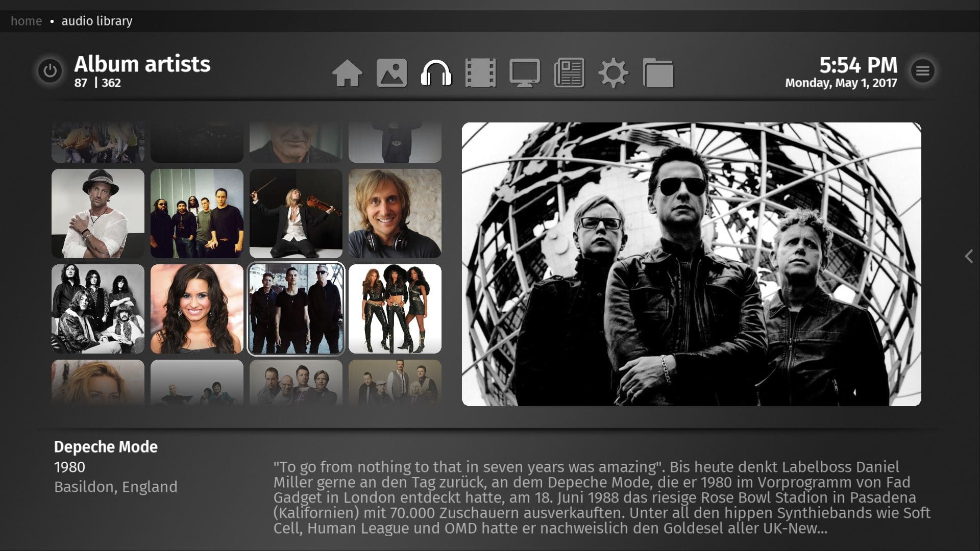Open TV shows monitor icon
980x551 pixels.
[x=525, y=73]
